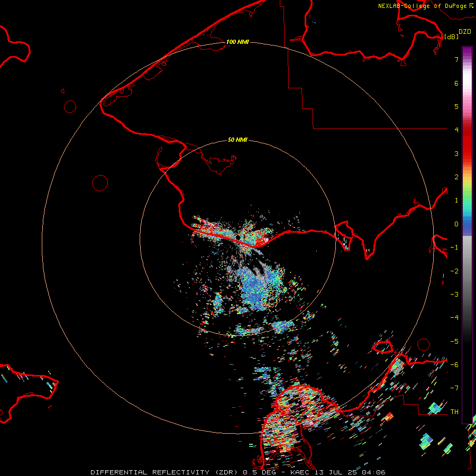Click the "KAEC" station identifier
This screenshot has height=476, width=476.
pos(300,472)
